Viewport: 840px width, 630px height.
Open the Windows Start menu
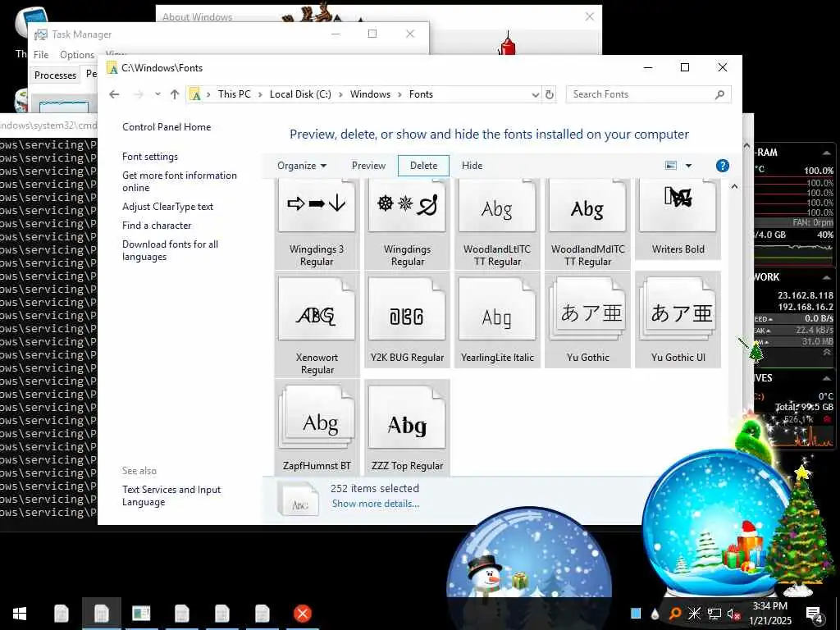pyautogui.click(x=20, y=614)
